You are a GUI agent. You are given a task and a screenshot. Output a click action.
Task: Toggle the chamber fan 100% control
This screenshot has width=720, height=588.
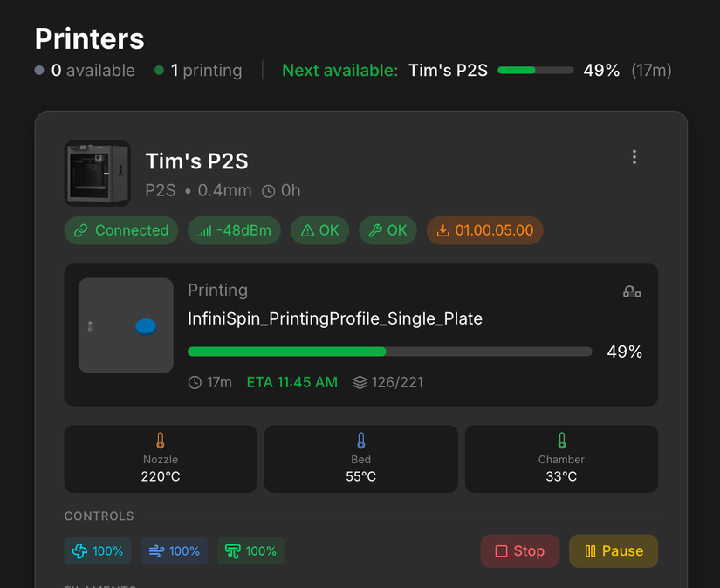click(250, 551)
